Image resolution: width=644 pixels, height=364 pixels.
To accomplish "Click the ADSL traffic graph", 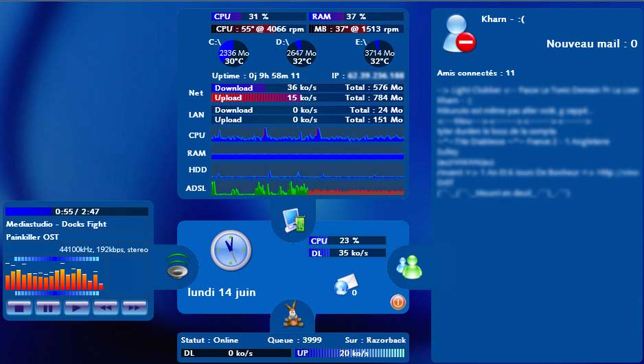I will 307,187.
